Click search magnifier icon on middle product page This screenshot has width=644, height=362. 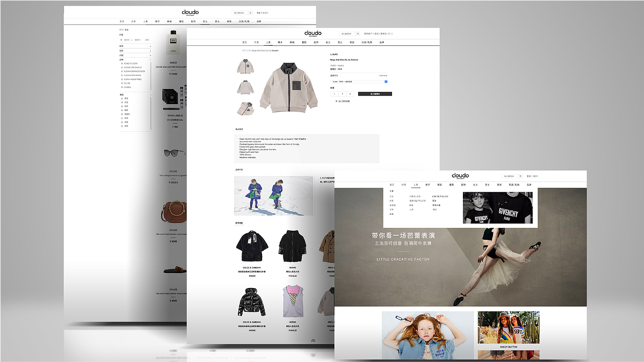(x=358, y=34)
